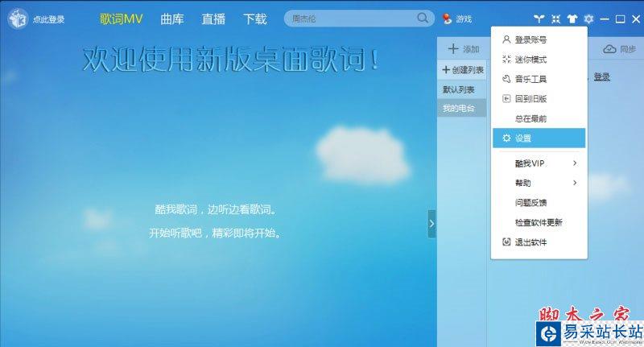Open 设置 in the dropdown menu

click(x=539, y=138)
